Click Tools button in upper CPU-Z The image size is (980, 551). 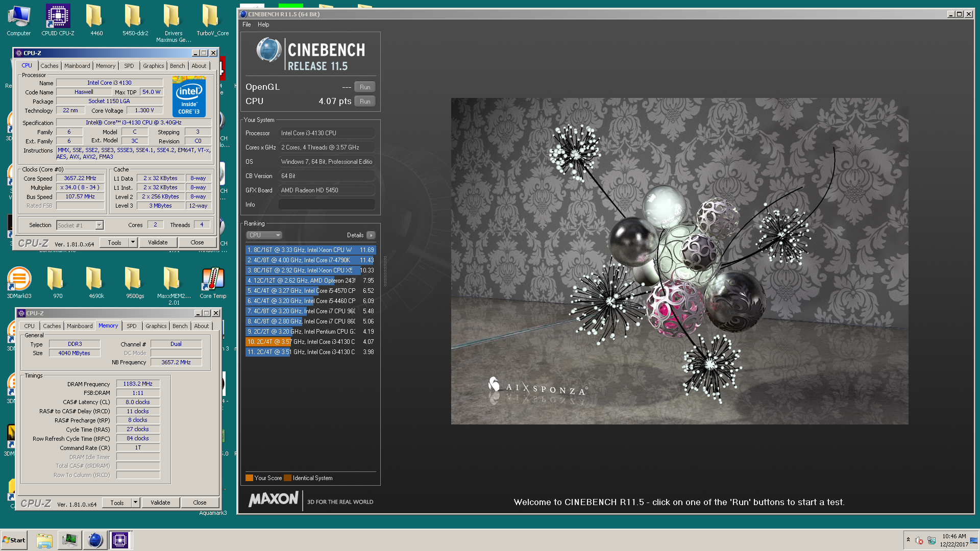point(114,242)
